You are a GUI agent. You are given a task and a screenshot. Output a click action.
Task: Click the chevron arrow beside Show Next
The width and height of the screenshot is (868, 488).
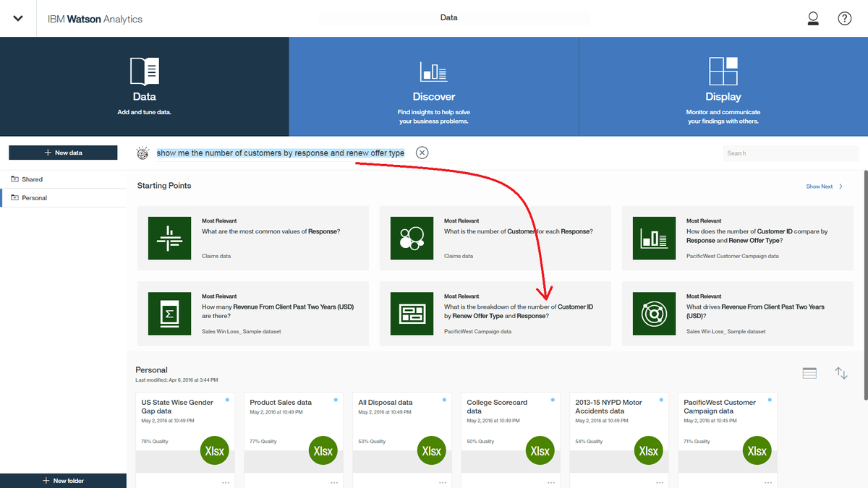pos(841,187)
